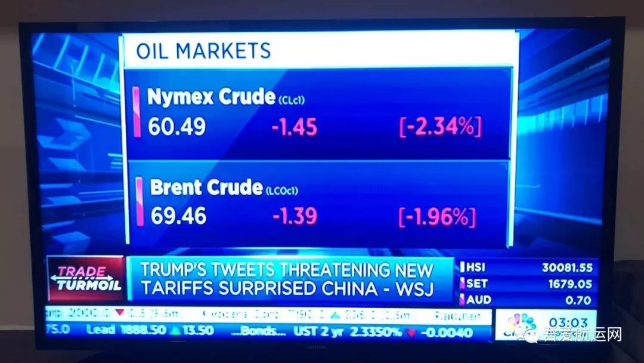Click the pink marker beside SET index
Viewport: 644px width, 363px height.
point(462,284)
